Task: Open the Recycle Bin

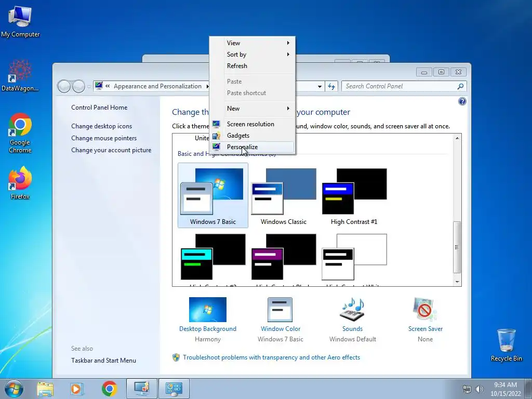Action: tap(506, 345)
